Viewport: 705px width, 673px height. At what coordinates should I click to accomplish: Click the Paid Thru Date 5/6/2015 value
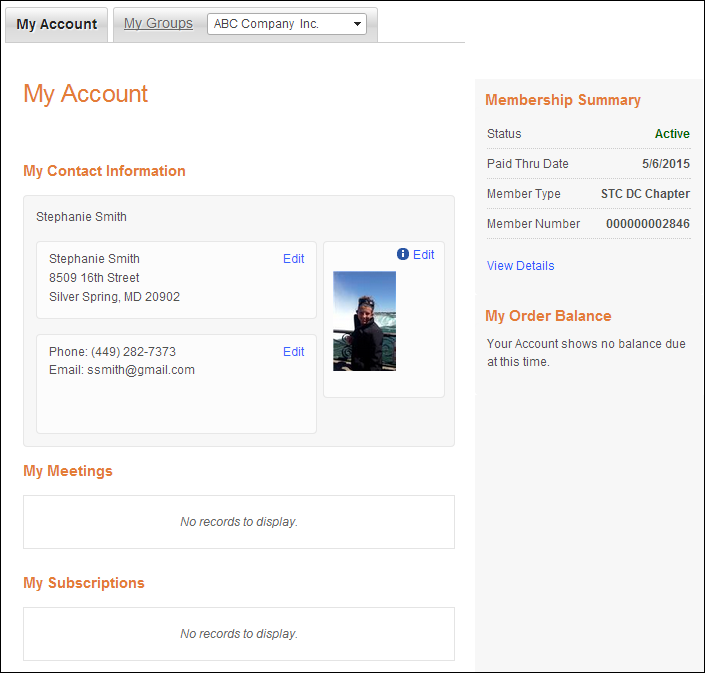666,164
